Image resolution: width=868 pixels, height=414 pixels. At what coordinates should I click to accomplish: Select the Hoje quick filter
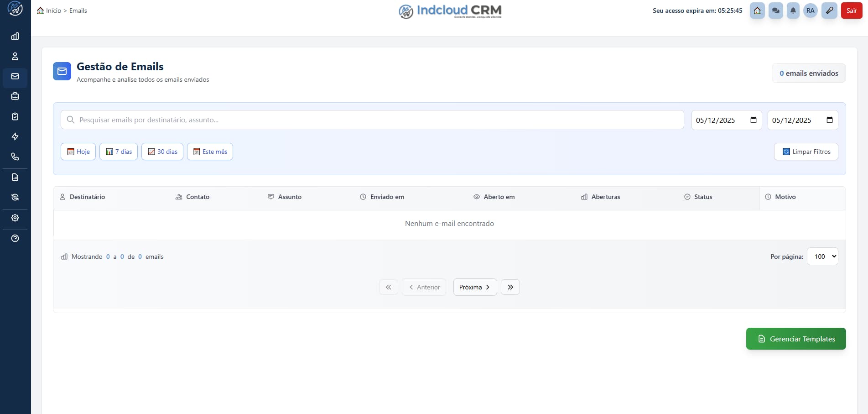click(78, 152)
